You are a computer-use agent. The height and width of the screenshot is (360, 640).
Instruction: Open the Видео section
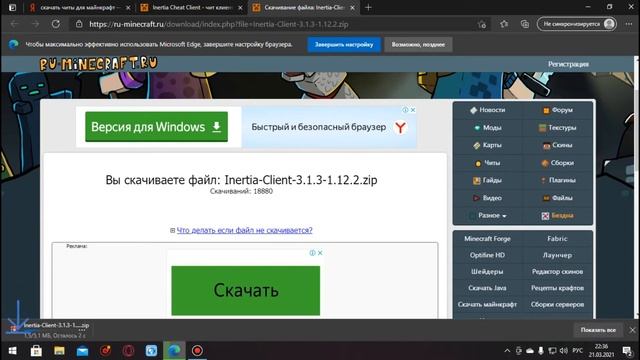tap(487, 198)
